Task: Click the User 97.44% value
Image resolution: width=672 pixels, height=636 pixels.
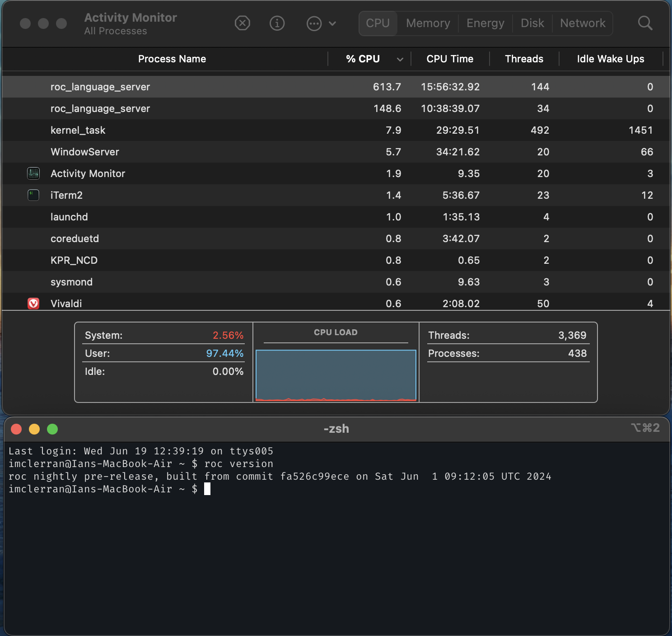Action: (225, 353)
